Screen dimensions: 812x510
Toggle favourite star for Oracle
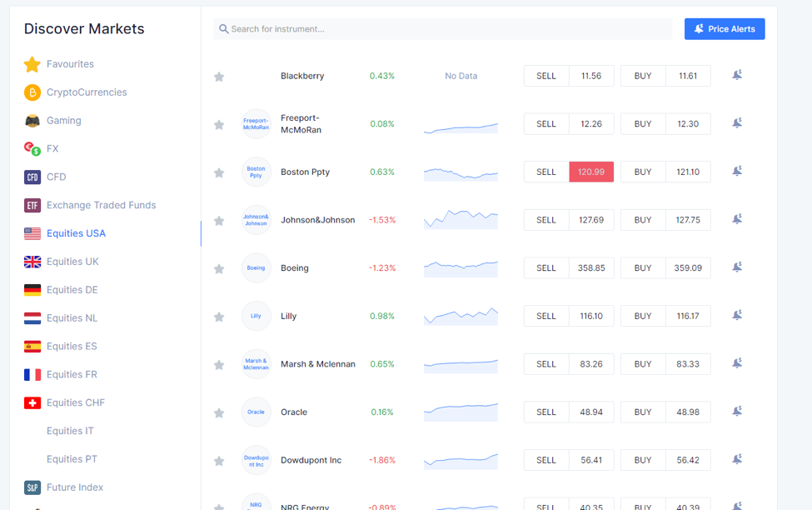pos(219,412)
